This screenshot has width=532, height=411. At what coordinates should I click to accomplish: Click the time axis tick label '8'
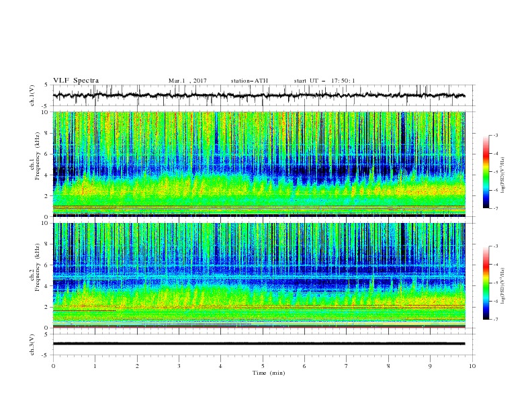tap(388, 366)
